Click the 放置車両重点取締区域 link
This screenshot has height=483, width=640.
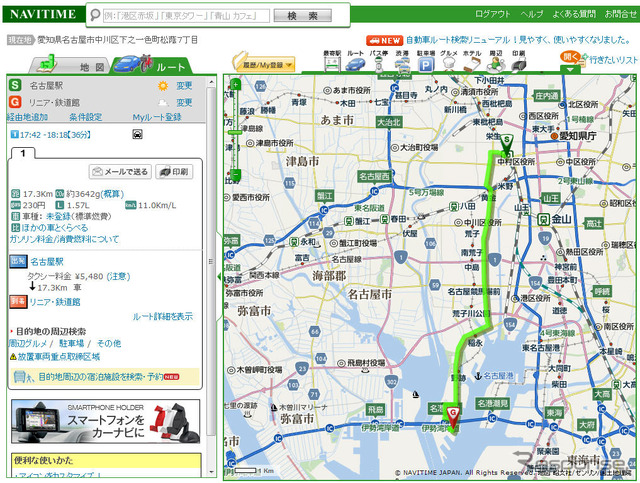coord(58,356)
